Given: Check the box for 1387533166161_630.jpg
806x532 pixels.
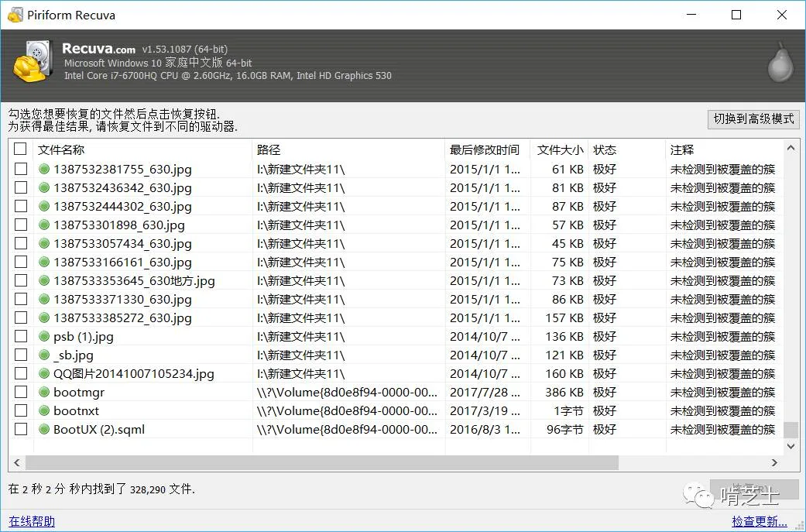Looking at the screenshot, I should coord(21,262).
